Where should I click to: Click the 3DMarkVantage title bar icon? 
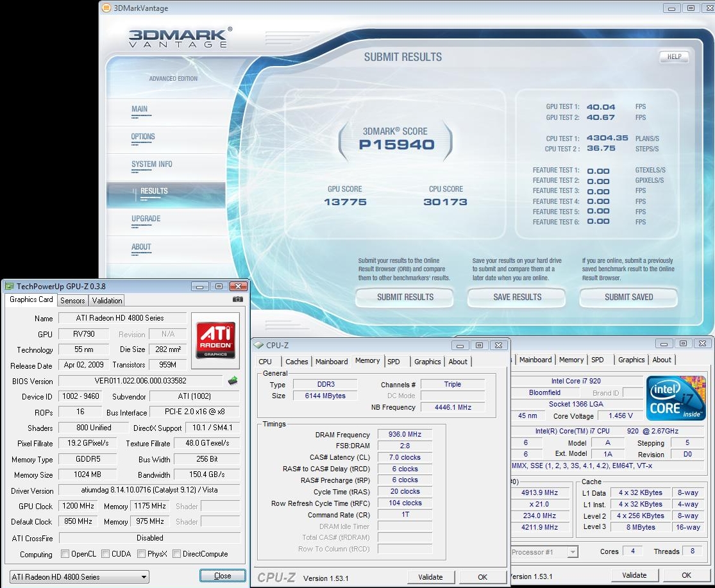[106, 8]
